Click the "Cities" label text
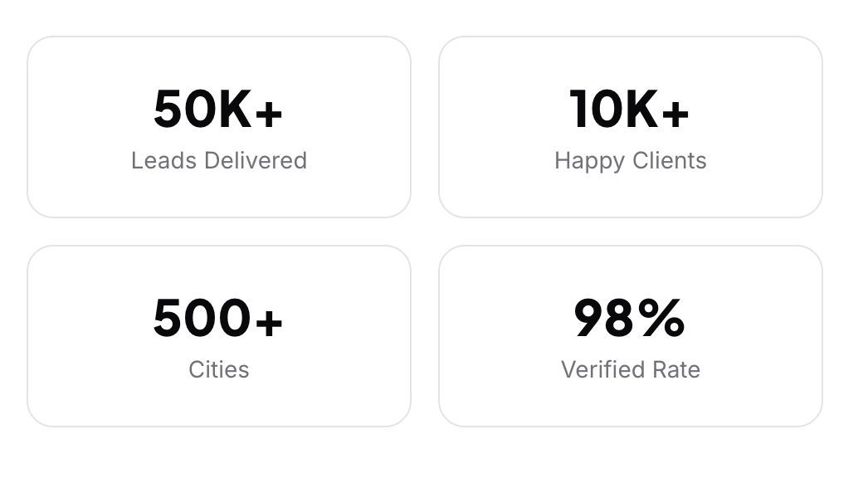 click(x=219, y=369)
